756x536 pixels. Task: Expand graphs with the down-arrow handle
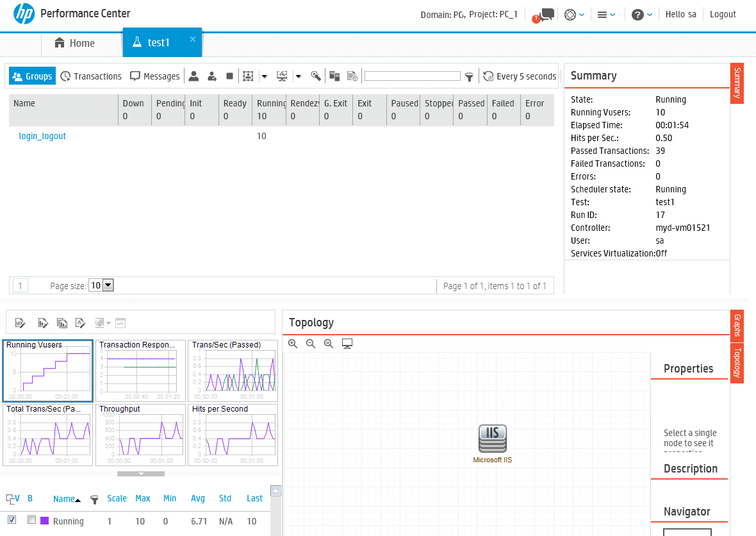pos(141,474)
